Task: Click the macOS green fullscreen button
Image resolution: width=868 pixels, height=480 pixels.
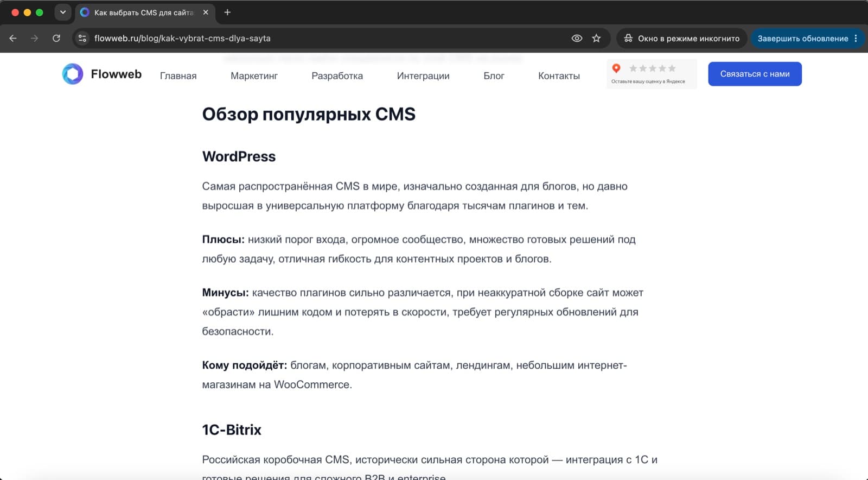Action: tap(39, 12)
